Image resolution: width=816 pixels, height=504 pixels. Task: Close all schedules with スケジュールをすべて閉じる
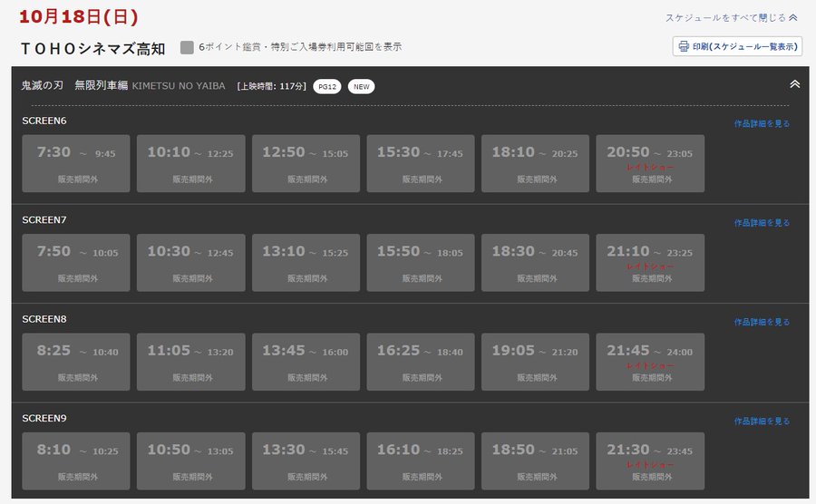[731, 18]
